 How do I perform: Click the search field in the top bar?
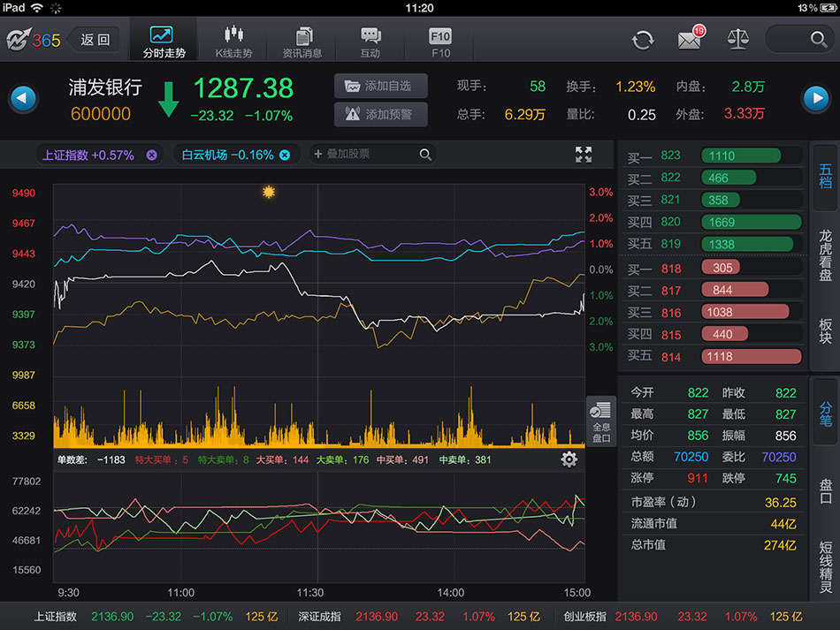(x=800, y=39)
